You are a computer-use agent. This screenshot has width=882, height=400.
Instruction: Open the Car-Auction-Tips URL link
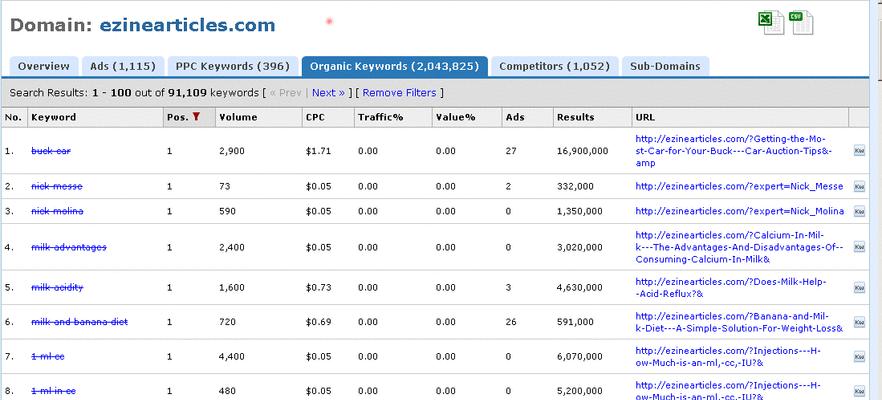(734, 151)
